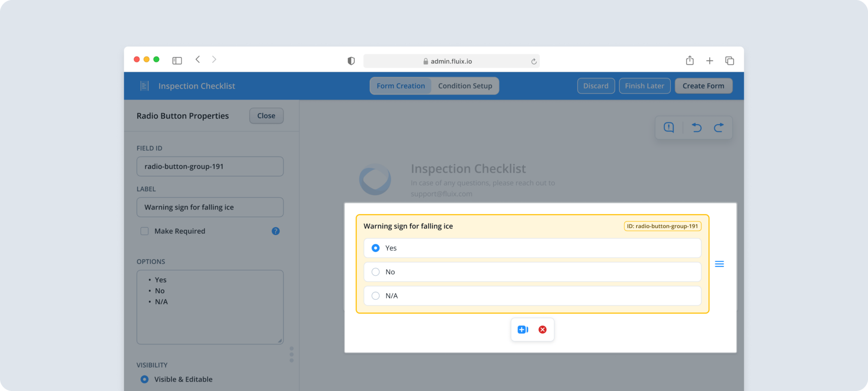
Task: Reload the page via the refresh icon
Action: [533, 61]
